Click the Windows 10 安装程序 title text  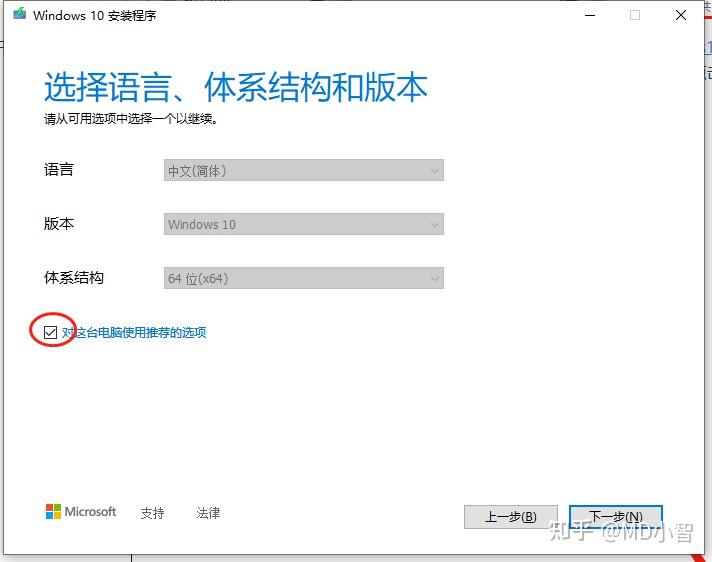pyautogui.click(x=94, y=15)
